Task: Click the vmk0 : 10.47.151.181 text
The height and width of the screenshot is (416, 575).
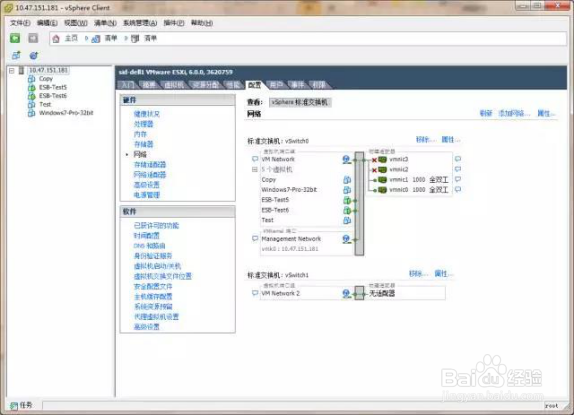Action: (290, 249)
